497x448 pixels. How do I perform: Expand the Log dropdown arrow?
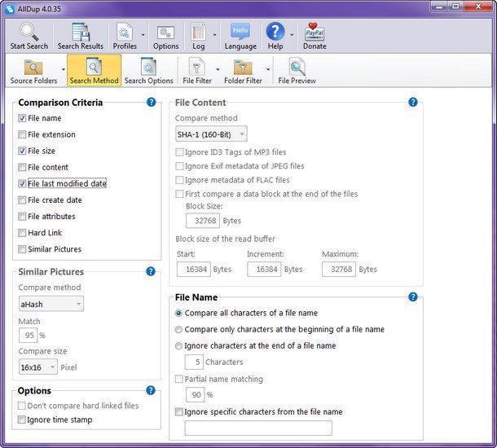point(214,34)
